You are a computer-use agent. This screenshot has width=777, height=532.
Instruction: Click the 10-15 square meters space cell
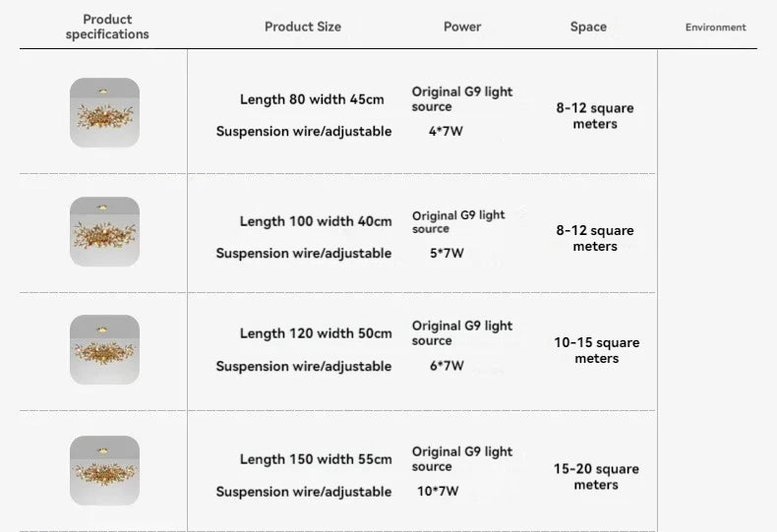(596, 350)
